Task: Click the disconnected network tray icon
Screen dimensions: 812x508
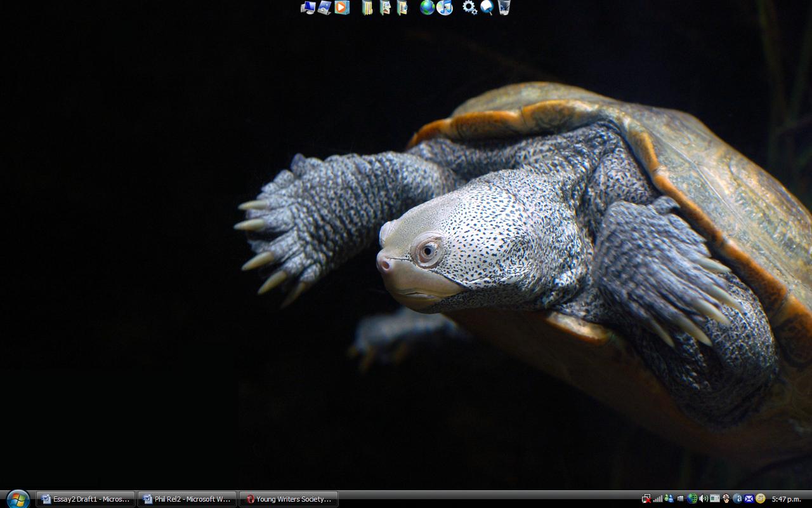Action: click(x=646, y=499)
